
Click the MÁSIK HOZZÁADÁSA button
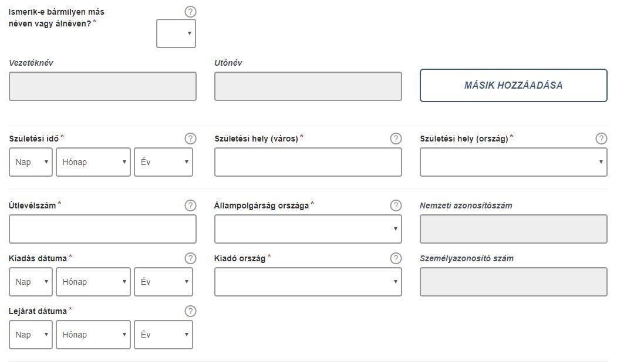click(514, 86)
